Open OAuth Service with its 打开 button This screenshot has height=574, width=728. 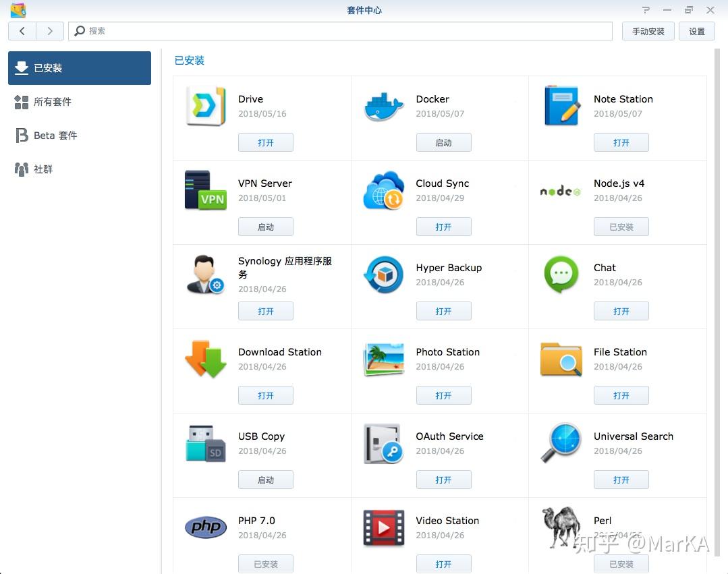coord(443,480)
